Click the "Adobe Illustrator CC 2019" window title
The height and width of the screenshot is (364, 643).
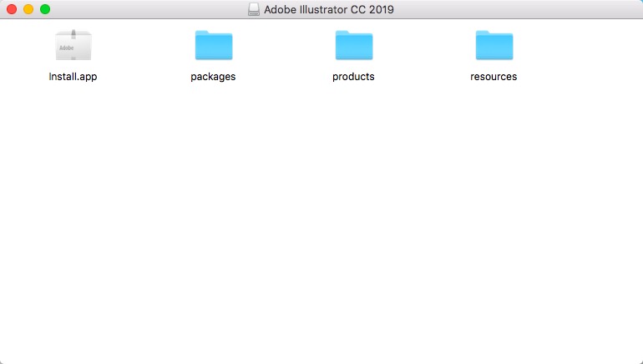pos(329,9)
